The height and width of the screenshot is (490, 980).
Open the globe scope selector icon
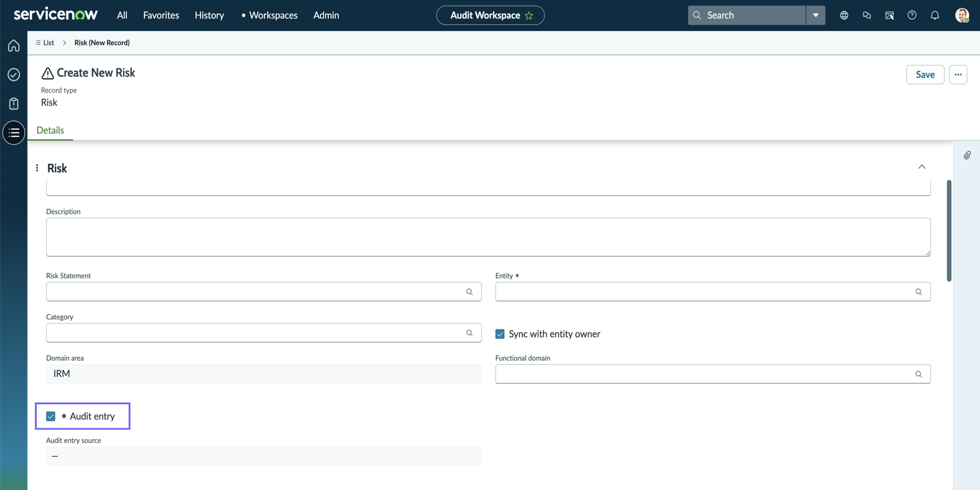tap(844, 15)
